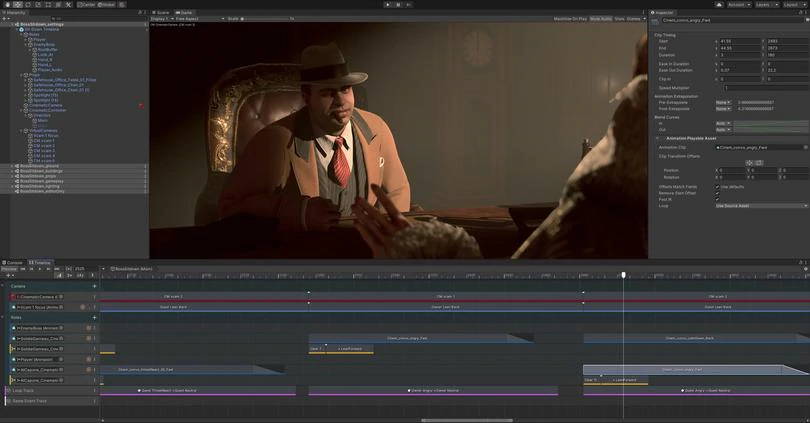
Task: Select CinematicController in Hierarchy
Action: click(48, 110)
